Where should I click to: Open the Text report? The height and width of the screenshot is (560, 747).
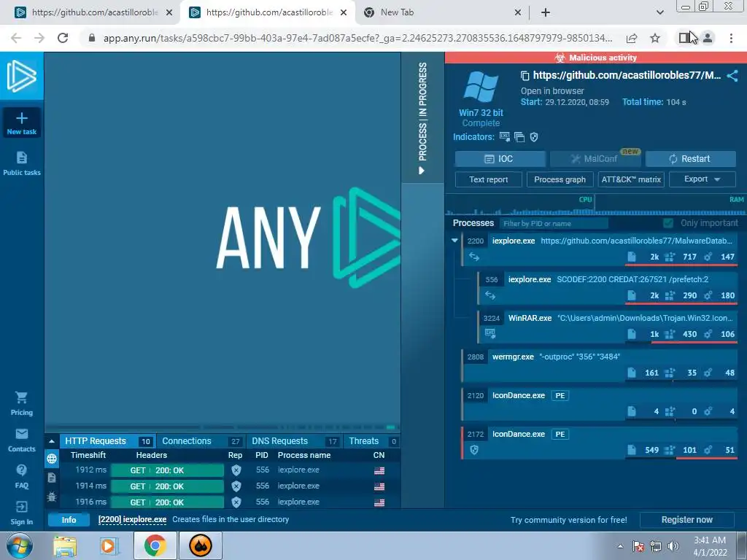point(488,179)
